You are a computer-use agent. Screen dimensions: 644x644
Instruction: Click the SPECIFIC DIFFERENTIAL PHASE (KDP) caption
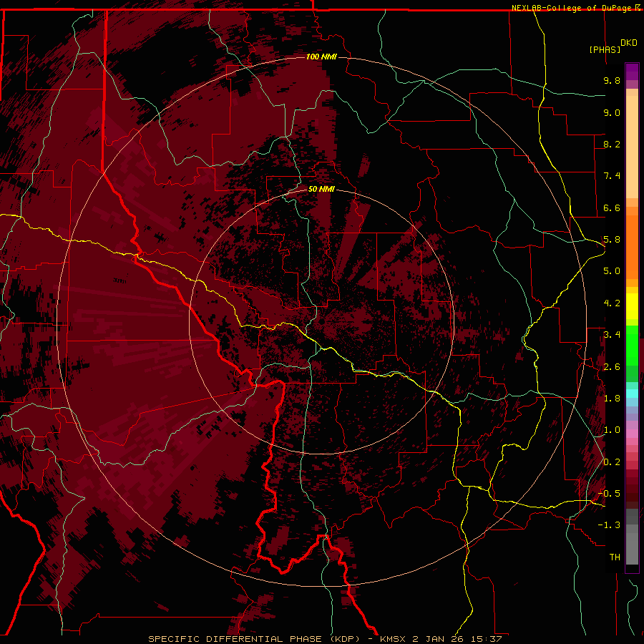253,639
